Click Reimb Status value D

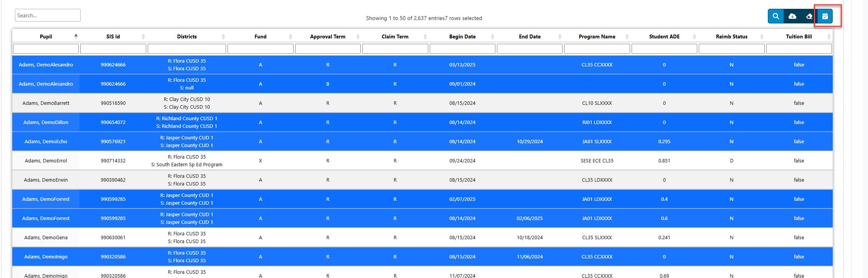click(732, 161)
